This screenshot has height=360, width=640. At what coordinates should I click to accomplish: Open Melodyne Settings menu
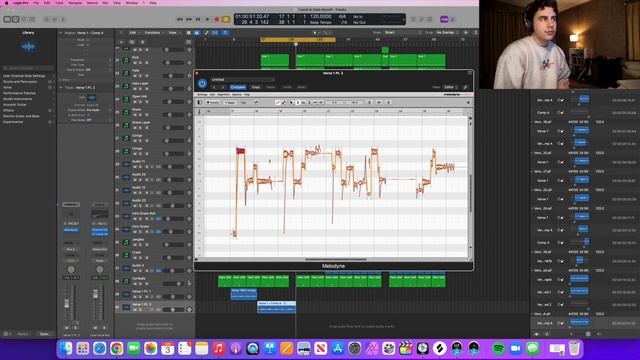tap(202, 94)
